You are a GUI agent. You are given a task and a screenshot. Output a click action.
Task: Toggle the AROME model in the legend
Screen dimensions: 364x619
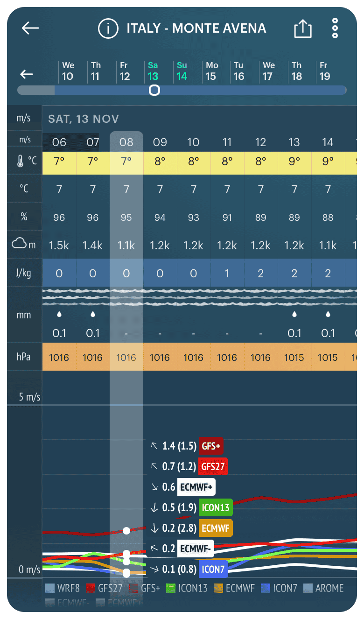click(323, 588)
